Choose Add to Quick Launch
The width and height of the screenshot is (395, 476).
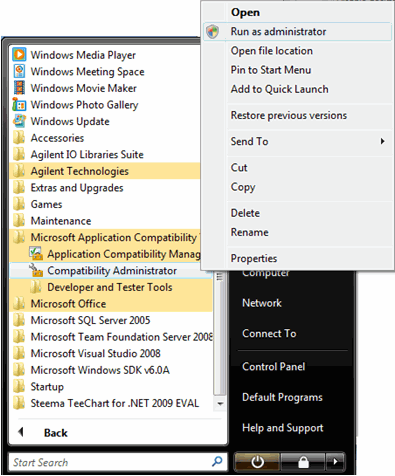tap(280, 89)
